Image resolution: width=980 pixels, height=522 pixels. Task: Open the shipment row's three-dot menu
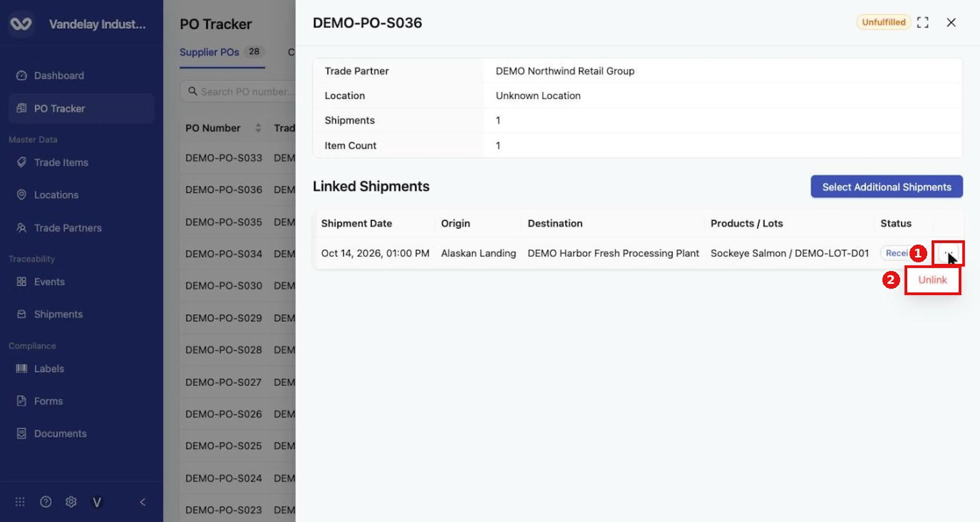pos(948,253)
